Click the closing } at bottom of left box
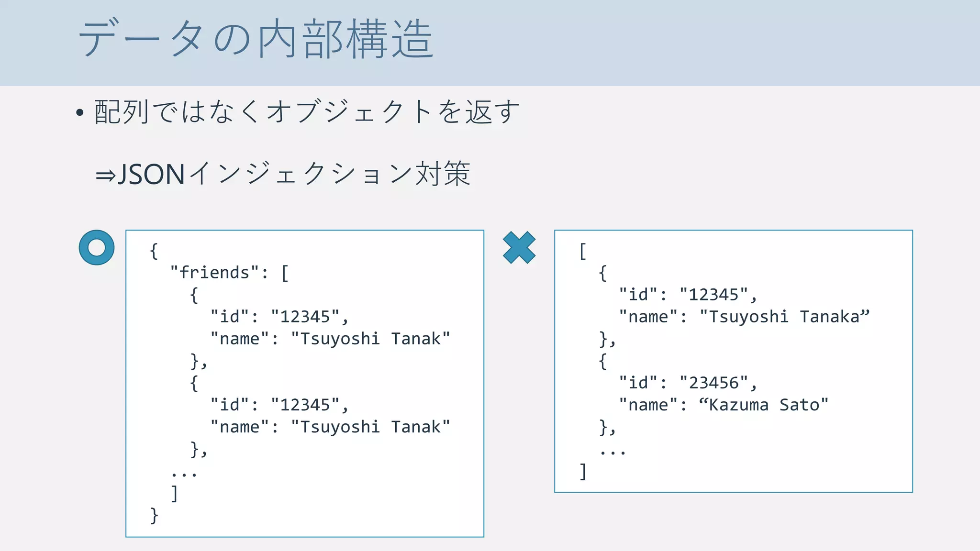This screenshot has height=551, width=980. (154, 515)
